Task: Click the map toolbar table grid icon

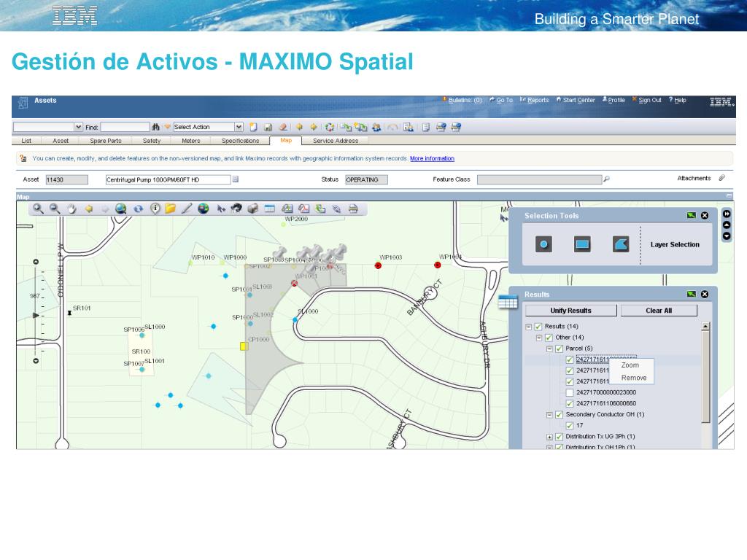Action: [x=270, y=209]
